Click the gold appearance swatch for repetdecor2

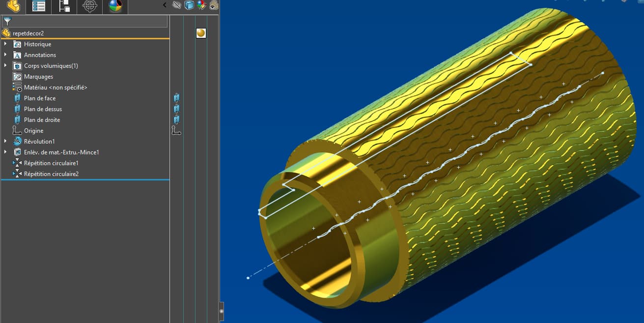coord(201,33)
